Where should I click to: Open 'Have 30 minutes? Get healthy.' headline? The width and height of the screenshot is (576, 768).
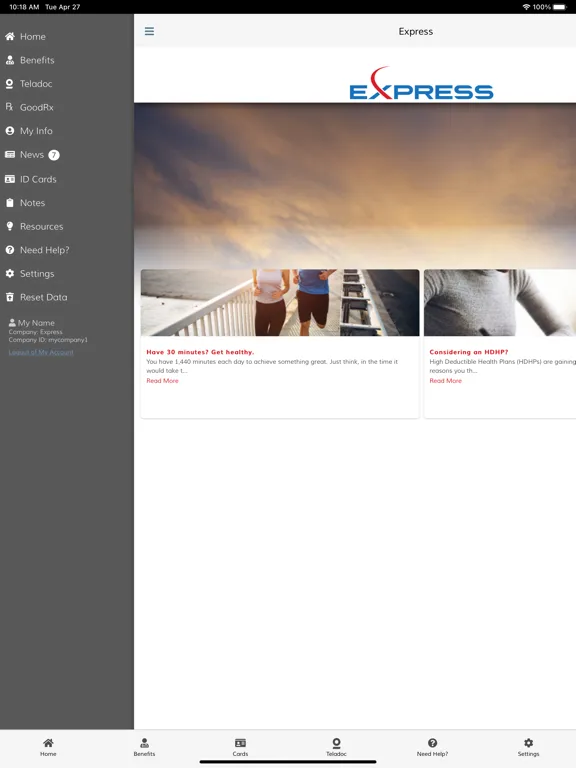[200, 352]
